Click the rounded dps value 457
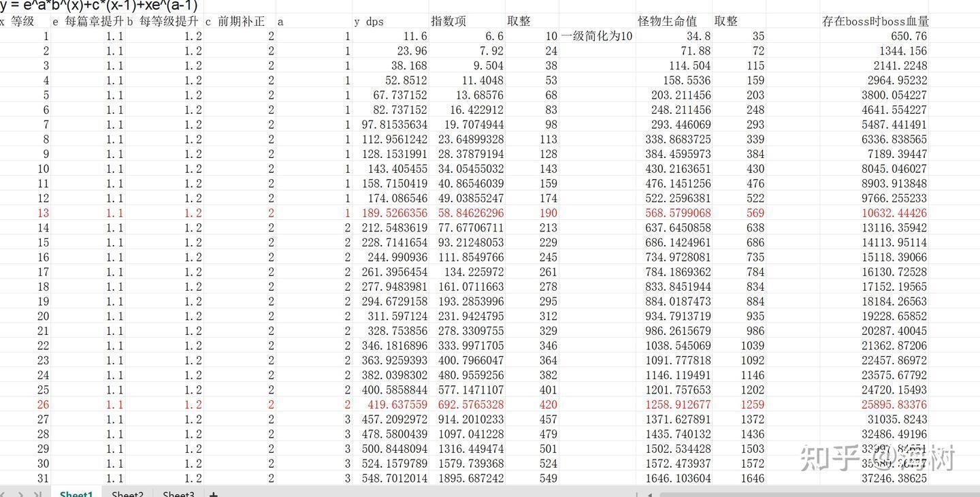 pos(532,419)
